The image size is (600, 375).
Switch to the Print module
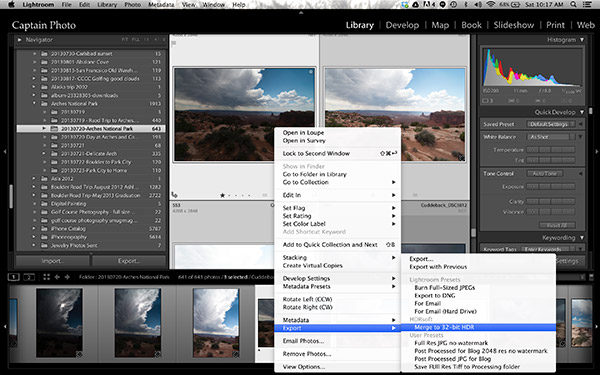point(555,25)
